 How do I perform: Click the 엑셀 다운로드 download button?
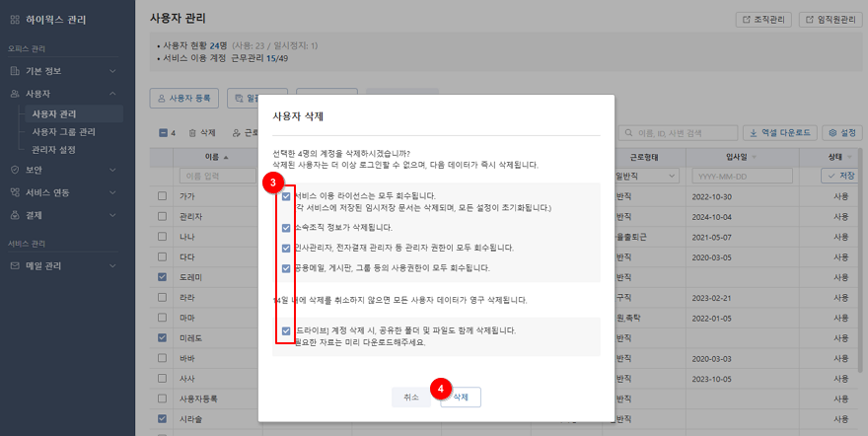[780, 132]
